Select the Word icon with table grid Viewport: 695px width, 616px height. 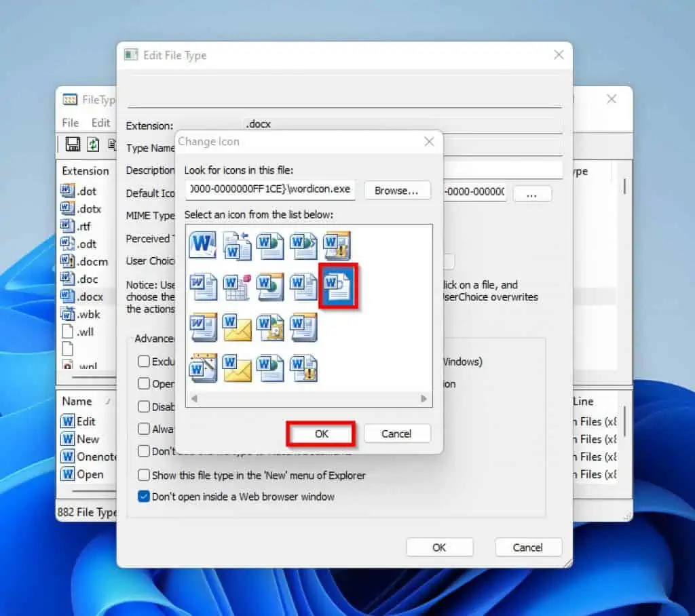click(x=236, y=285)
